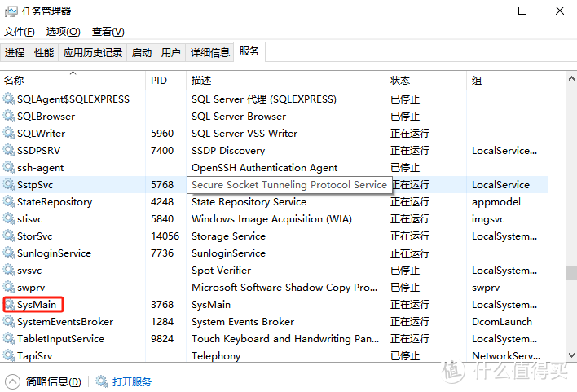Click the appmodel group cell
577x392 pixels.
(x=496, y=202)
